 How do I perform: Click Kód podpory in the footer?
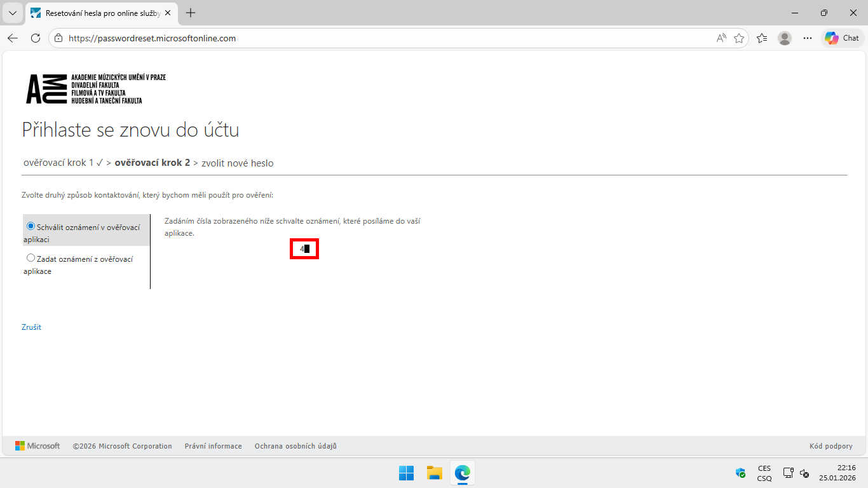(x=830, y=445)
